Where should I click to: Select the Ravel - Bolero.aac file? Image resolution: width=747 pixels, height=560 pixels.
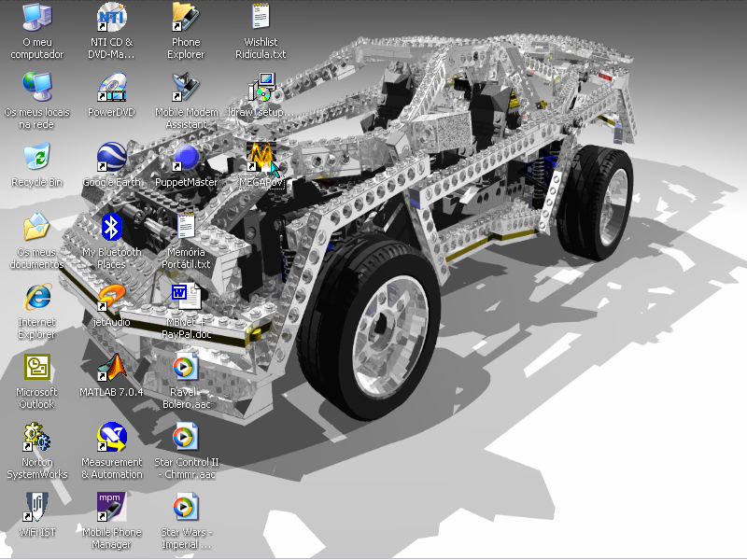coord(186,368)
